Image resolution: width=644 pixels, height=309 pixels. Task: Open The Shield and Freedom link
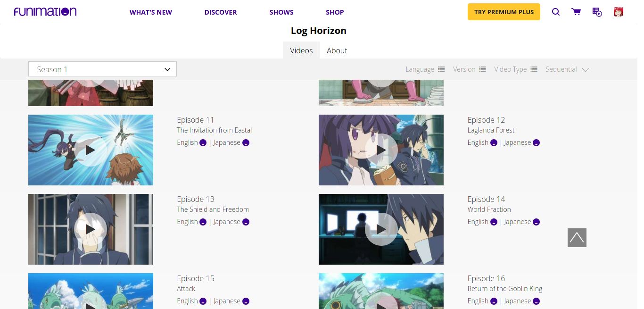tap(213, 209)
